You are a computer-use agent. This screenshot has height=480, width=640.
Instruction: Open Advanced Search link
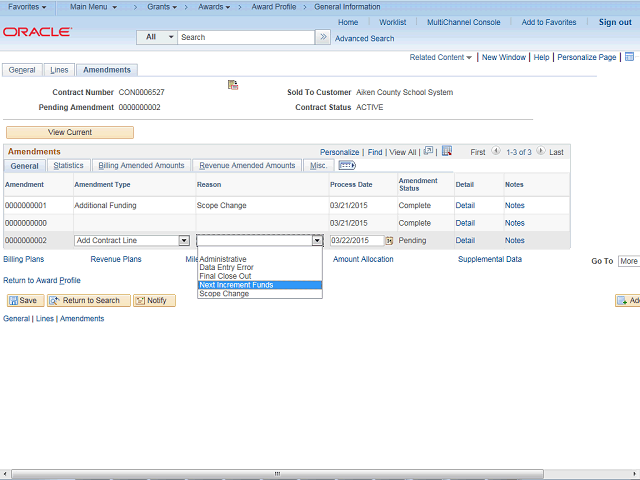[x=364, y=38]
